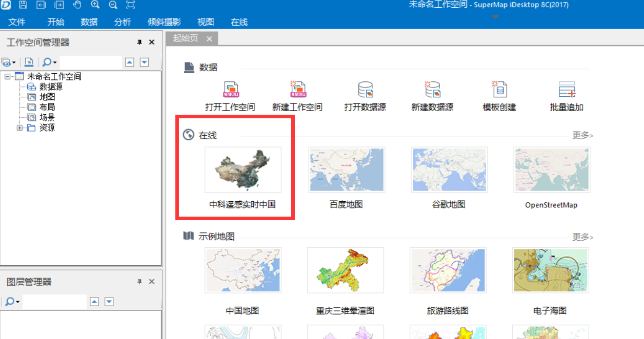Close the 起始页 tab
644x339 pixels.
coord(209,39)
